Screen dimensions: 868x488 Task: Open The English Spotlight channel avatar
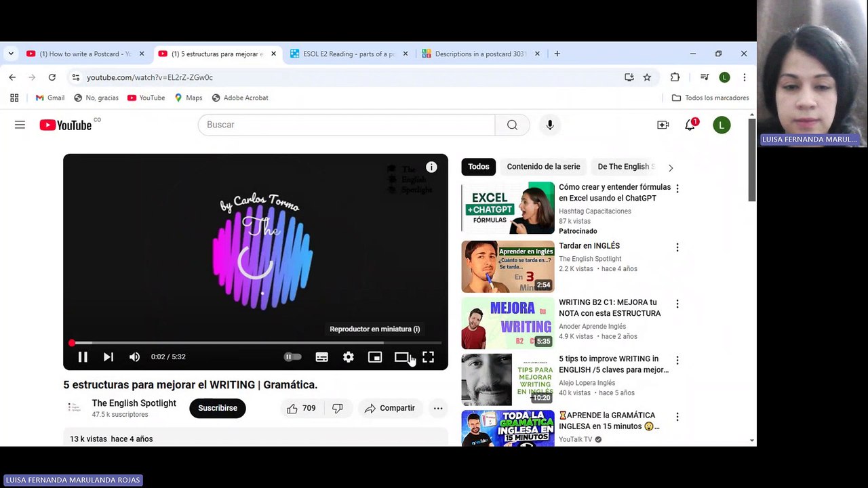(x=74, y=408)
